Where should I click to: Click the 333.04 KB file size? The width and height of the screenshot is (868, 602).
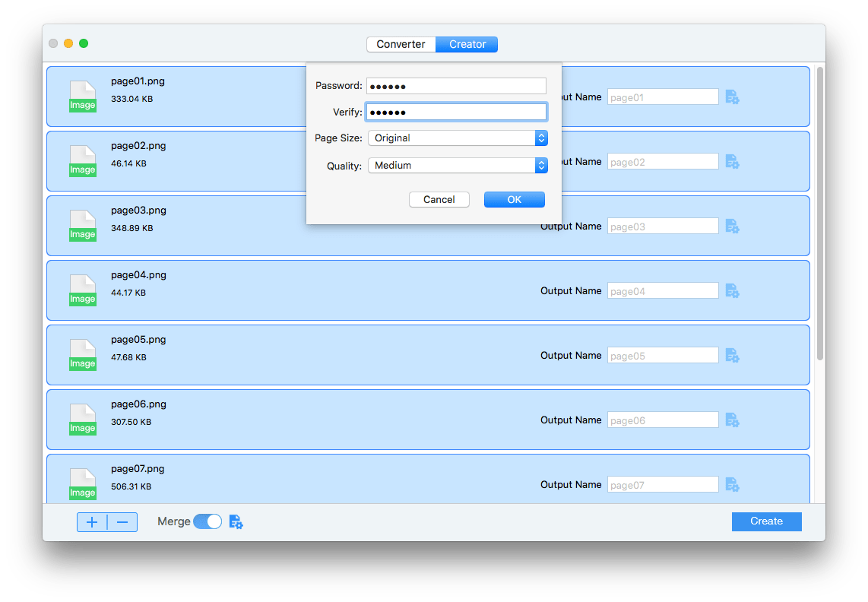[x=131, y=99]
